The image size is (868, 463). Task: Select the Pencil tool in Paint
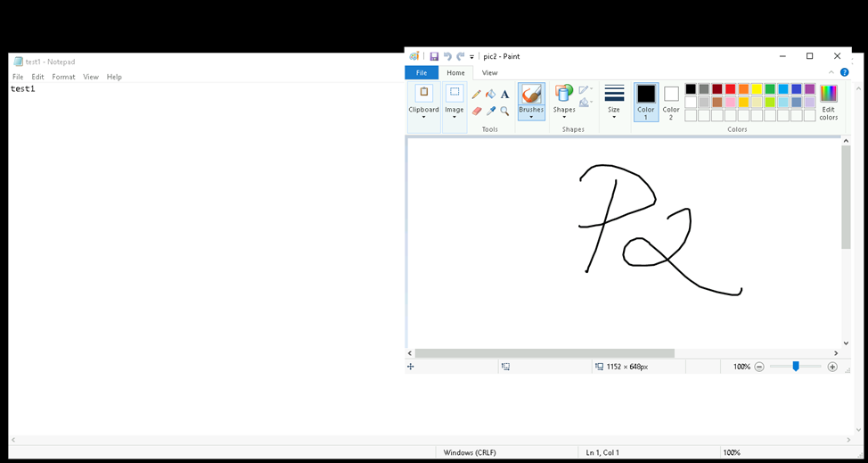coord(476,95)
